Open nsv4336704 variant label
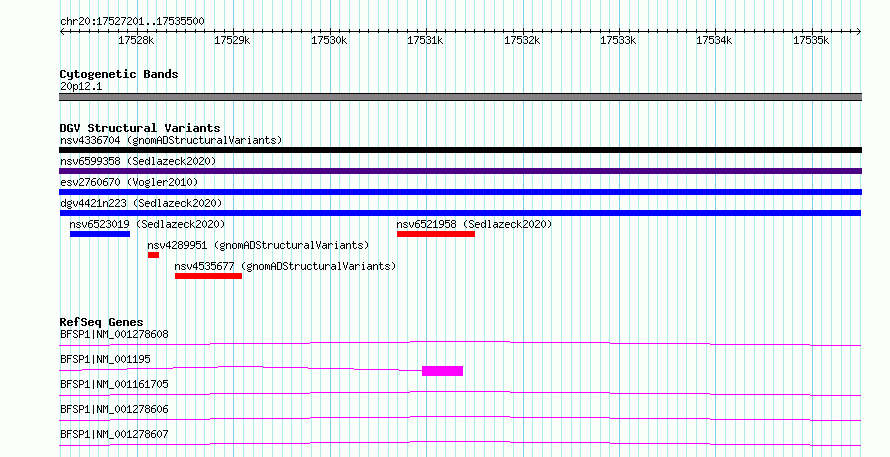The width and height of the screenshot is (890, 457). click(x=171, y=140)
